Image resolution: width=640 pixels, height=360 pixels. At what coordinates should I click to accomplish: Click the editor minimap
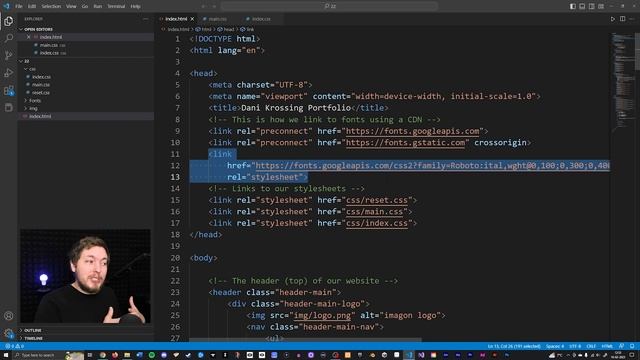click(622, 82)
